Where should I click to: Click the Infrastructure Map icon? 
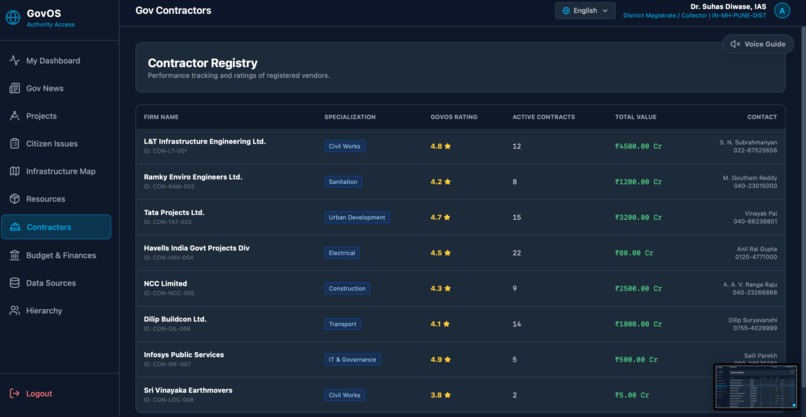click(15, 171)
